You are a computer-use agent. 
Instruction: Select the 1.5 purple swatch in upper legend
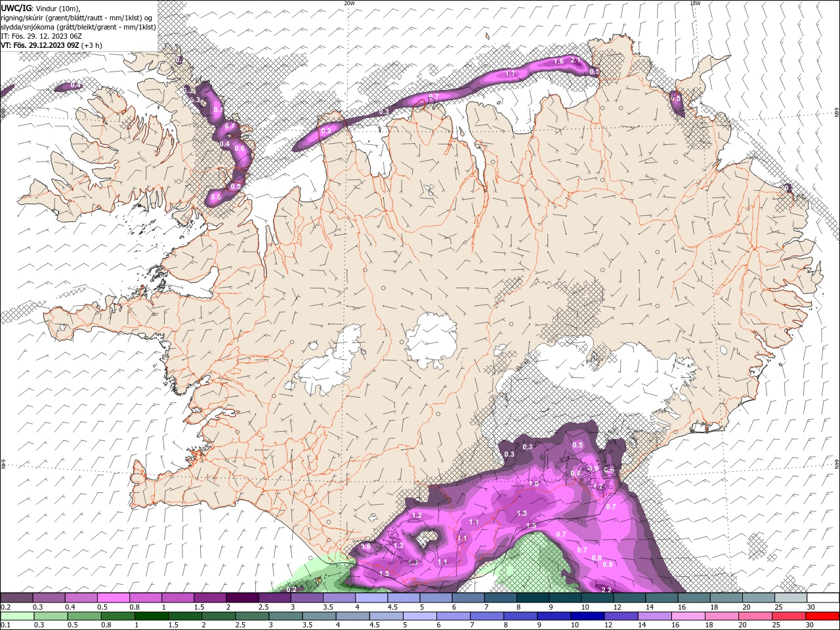coord(210,598)
